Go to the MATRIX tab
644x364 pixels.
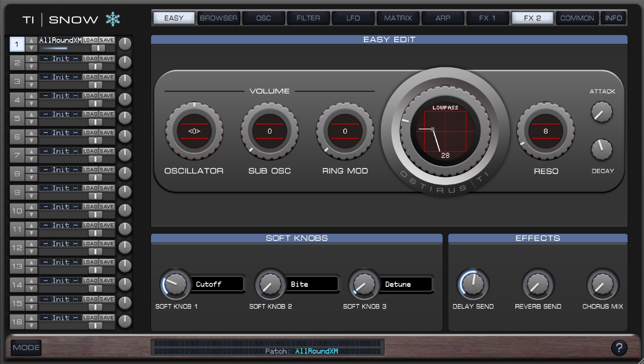coord(398,18)
